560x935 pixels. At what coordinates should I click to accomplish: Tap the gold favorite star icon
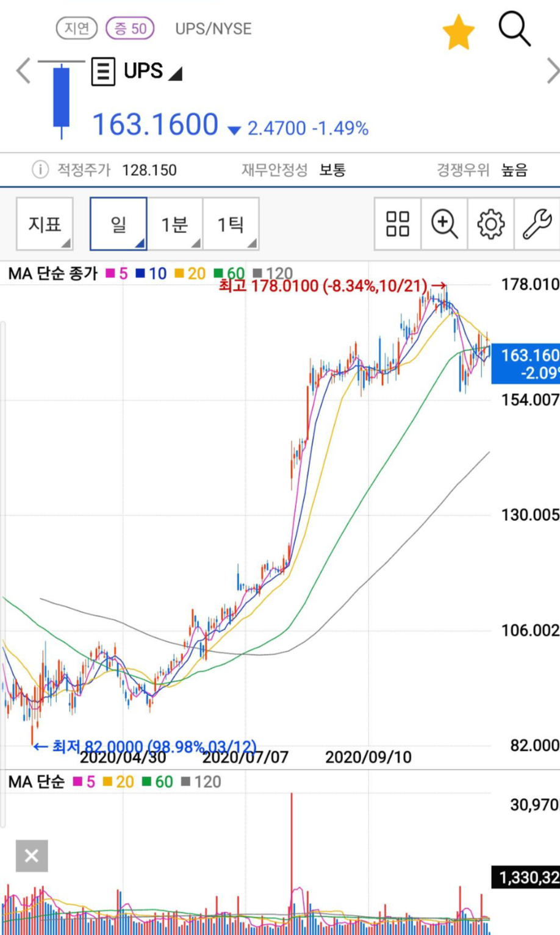[x=458, y=32]
